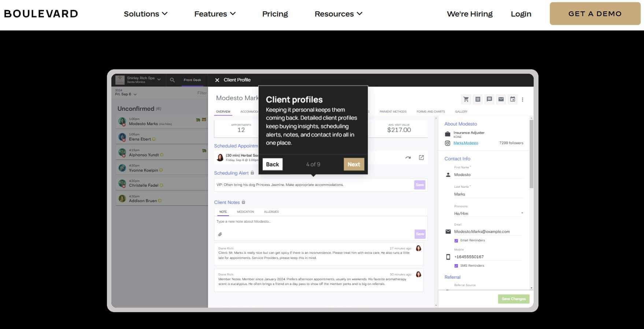This screenshot has height=329, width=644.
Task: Click the Marks.Modesto Instagram link
Action: 466,143
